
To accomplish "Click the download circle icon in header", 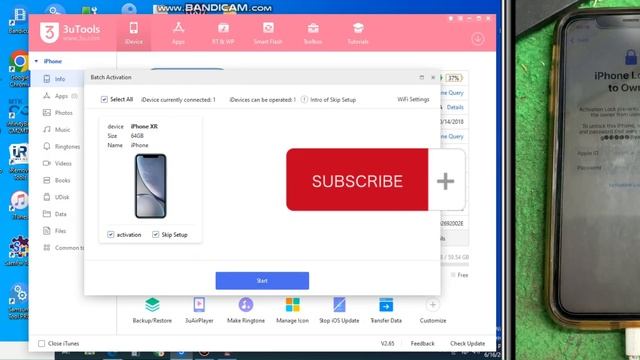I will (478, 39).
